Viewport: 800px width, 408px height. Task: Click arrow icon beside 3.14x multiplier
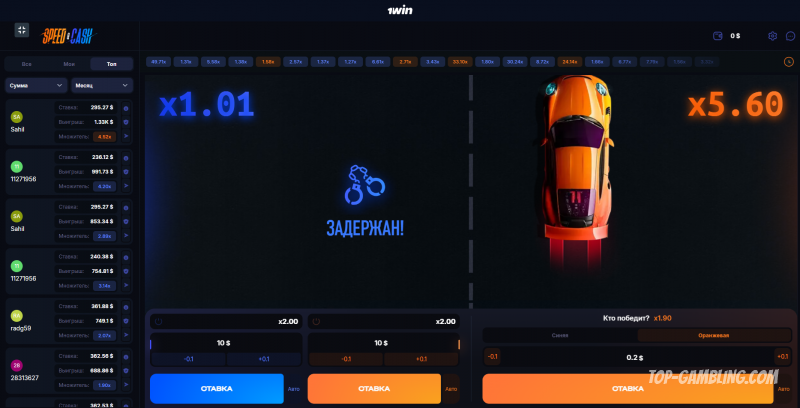coord(126,285)
